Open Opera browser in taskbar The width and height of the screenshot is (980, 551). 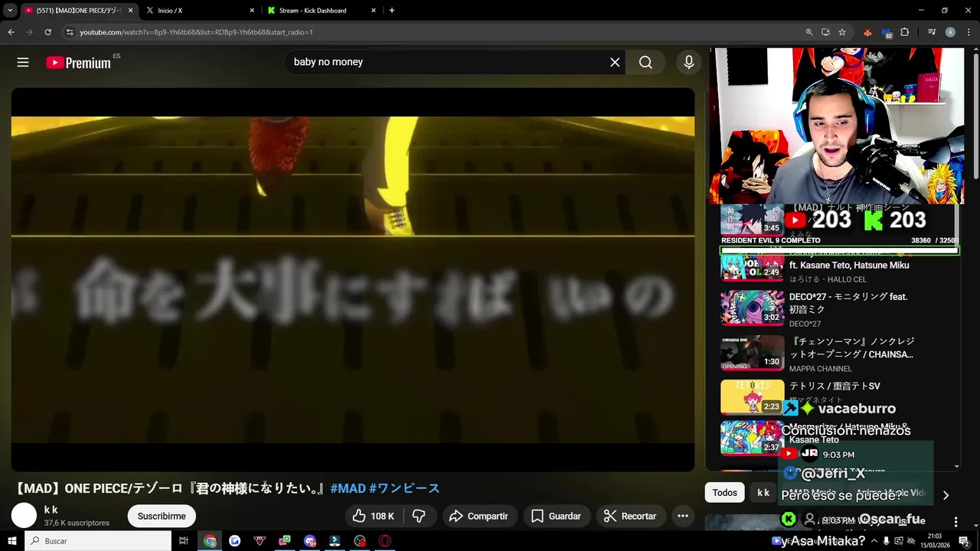[385, 541]
